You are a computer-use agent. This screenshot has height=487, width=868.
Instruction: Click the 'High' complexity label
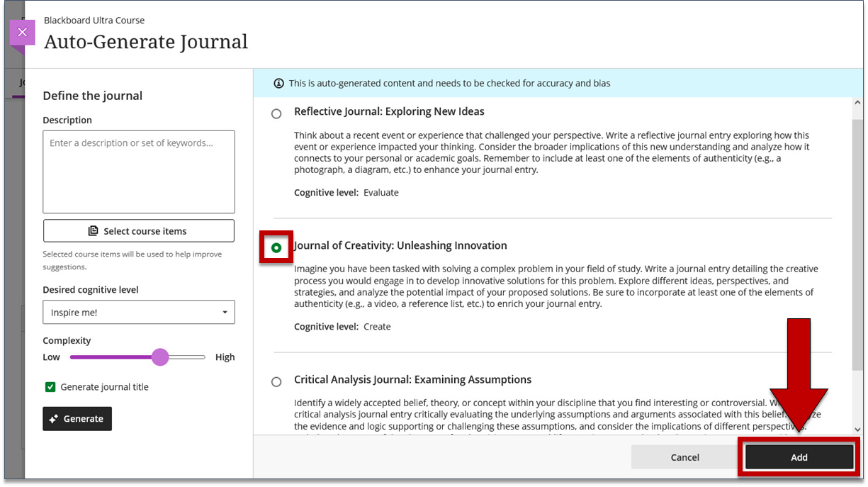click(225, 357)
